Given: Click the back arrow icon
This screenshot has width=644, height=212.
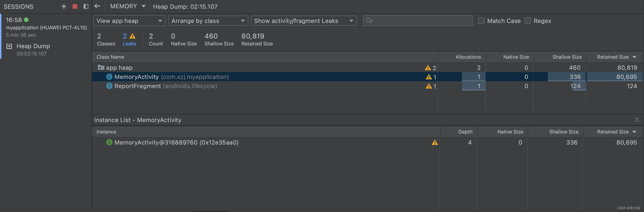Looking at the screenshot, I should point(97,6).
